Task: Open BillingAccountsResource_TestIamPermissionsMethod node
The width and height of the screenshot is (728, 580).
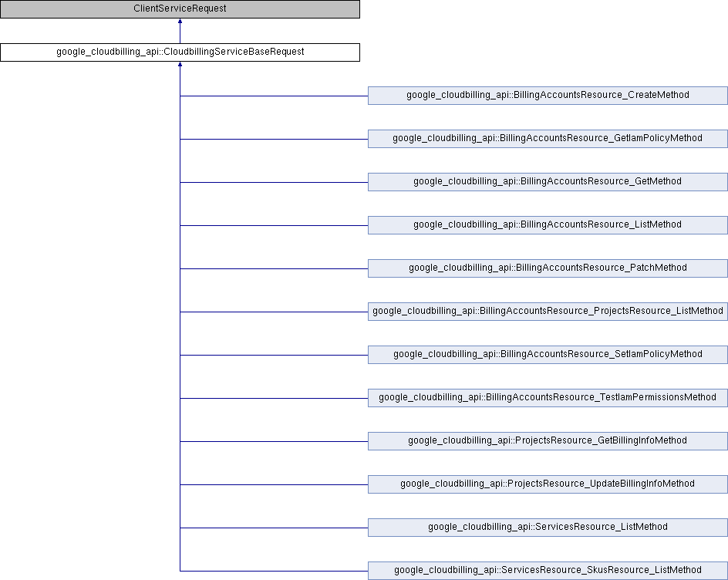Action: [x=548, y=397]
